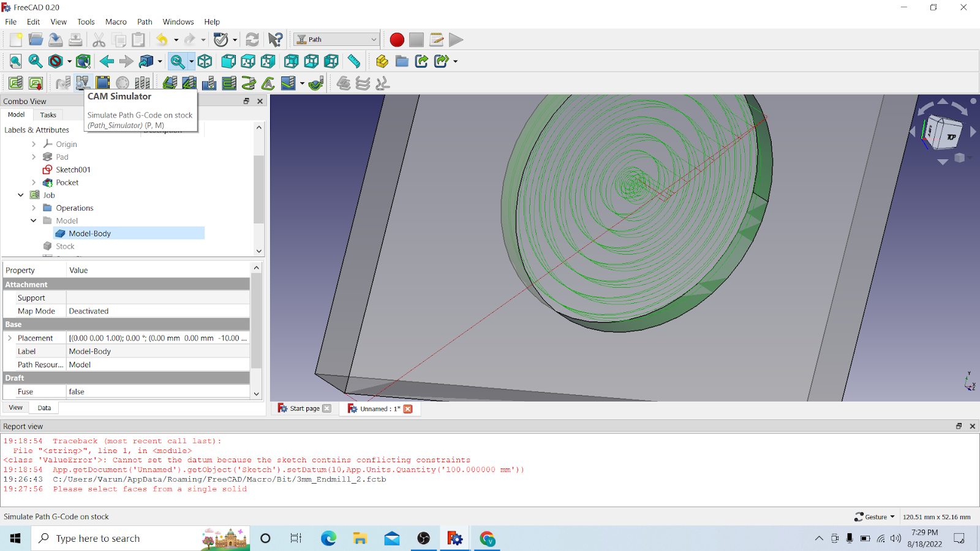Open the Macro menu
Viewport: 980px width, 551px height.
[116, 22]
